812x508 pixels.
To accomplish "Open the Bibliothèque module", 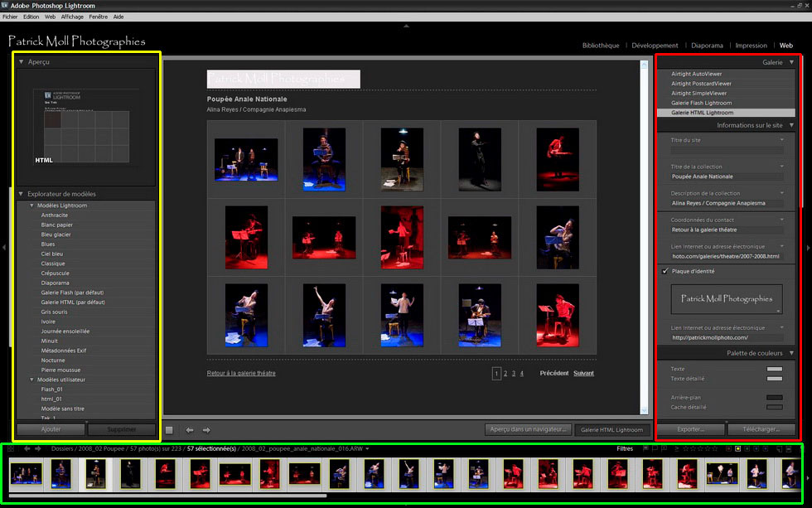I will click(600, 46).
